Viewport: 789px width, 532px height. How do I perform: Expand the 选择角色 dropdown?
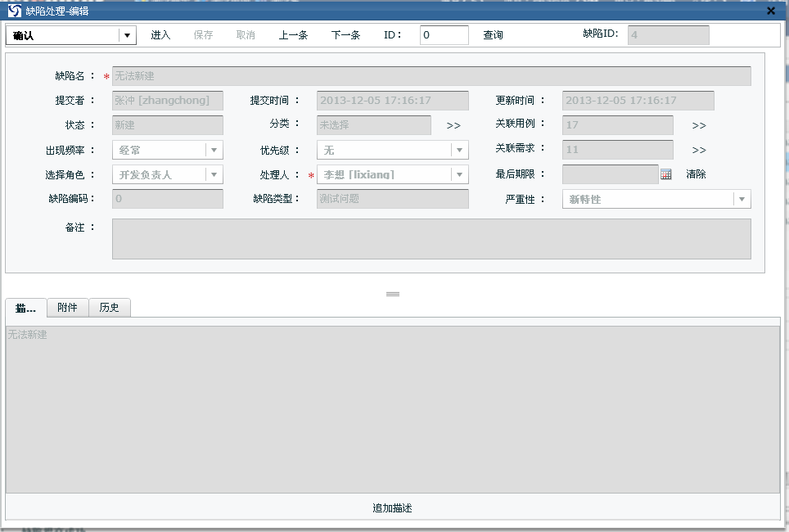tap(214, 175)
